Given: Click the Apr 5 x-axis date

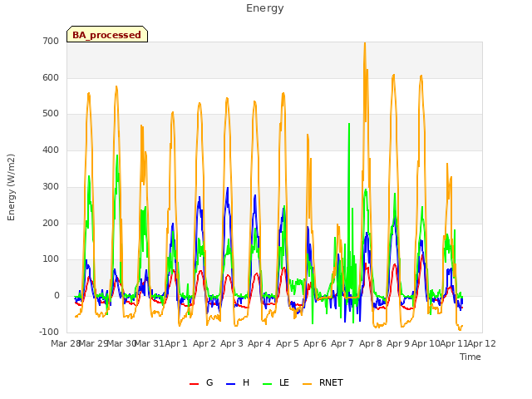Looking at the screenshot, I should tap(288, 343).
